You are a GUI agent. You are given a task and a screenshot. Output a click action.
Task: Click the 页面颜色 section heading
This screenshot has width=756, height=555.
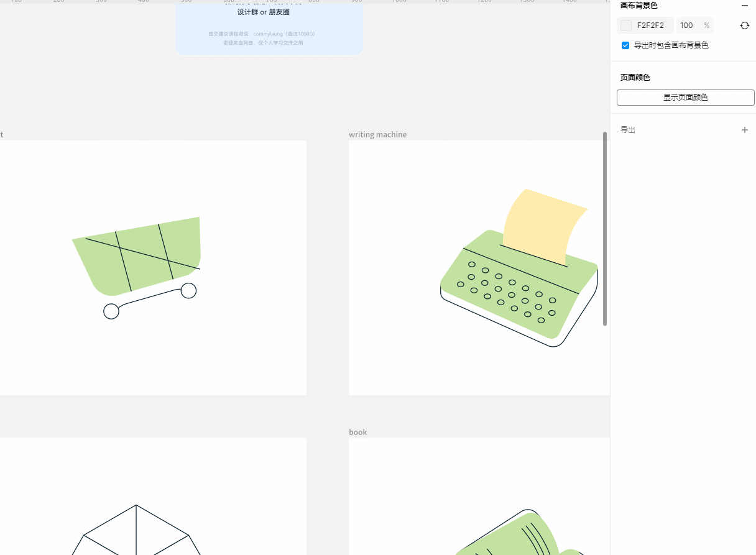click(x=635, y=78)
